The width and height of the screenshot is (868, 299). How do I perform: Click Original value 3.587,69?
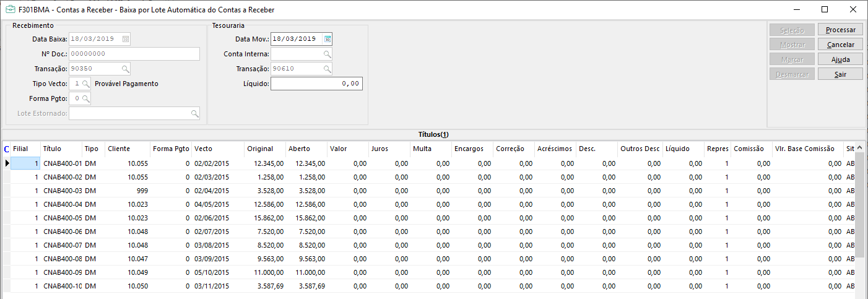(x=271, y=286)
